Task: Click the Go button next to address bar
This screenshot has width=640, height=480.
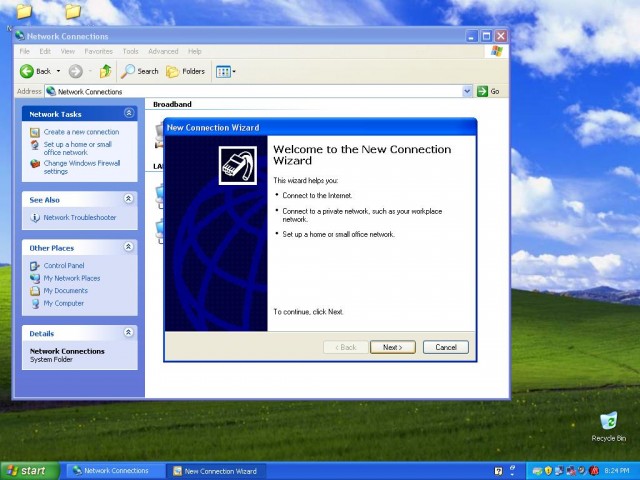Action: (488, 91)
